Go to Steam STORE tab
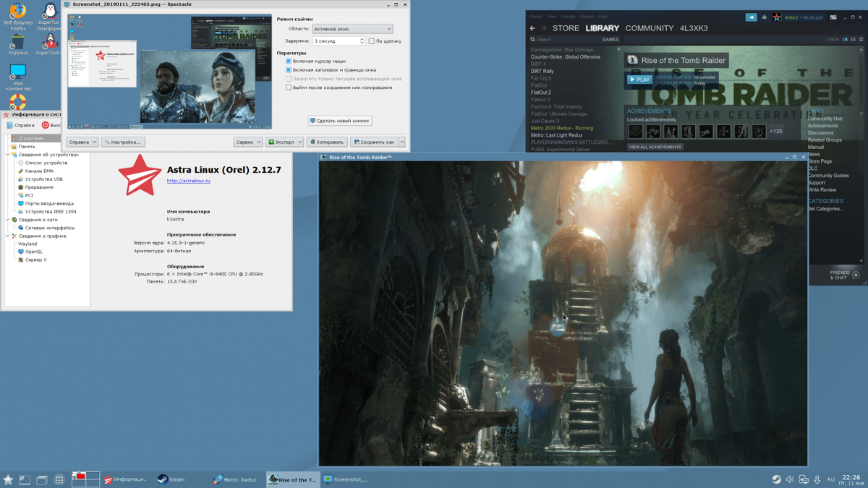Viewport: 868px width, 488px height. pos(566,28)
